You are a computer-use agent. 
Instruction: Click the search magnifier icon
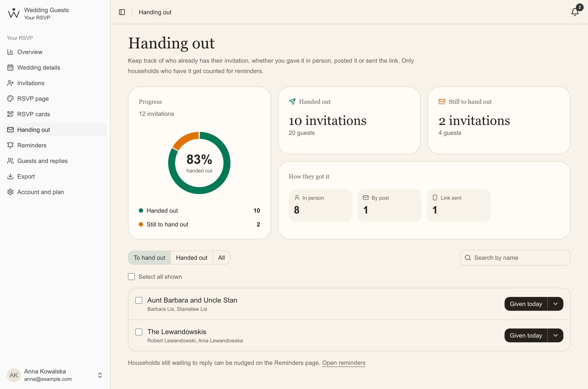tap(468, 258)
